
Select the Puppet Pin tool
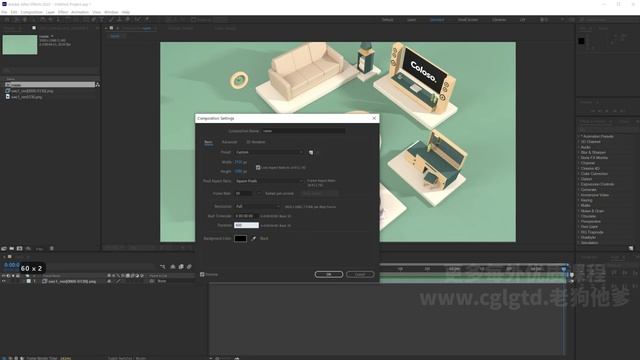pos(147,19)
